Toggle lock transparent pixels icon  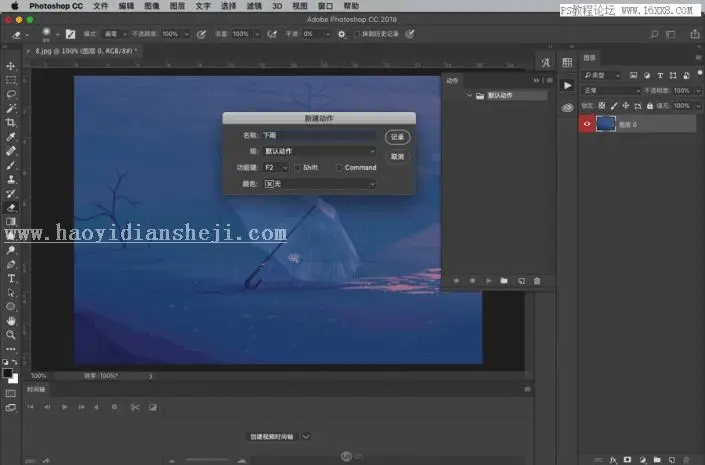[602, 106]
